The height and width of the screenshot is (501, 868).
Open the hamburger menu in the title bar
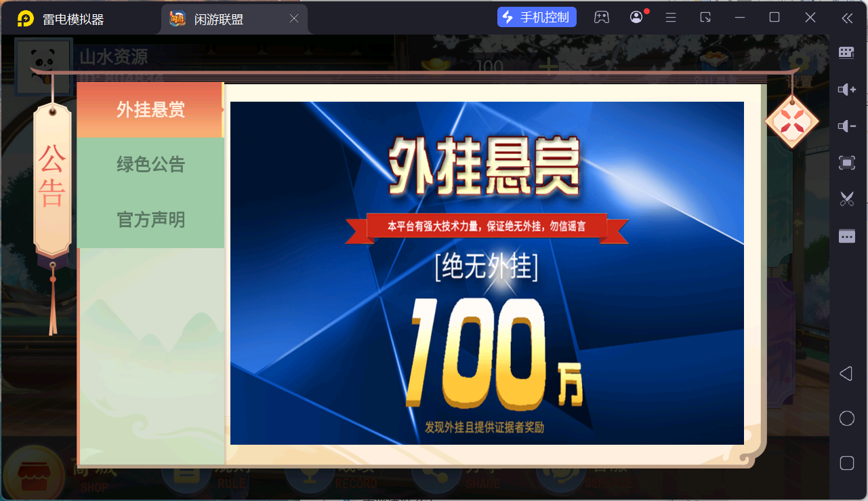pos(670,16)
